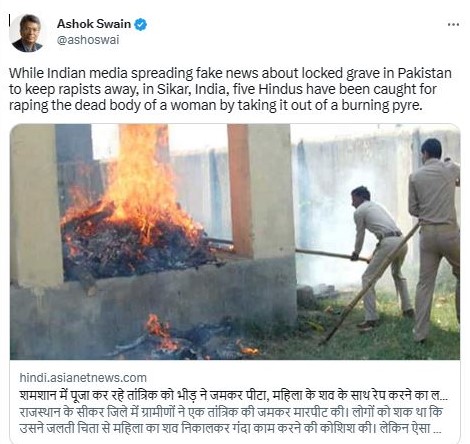Click the hindi.asianetnews.com domain text
Viewport: 470px width, 444px height.
coord(83,378)
